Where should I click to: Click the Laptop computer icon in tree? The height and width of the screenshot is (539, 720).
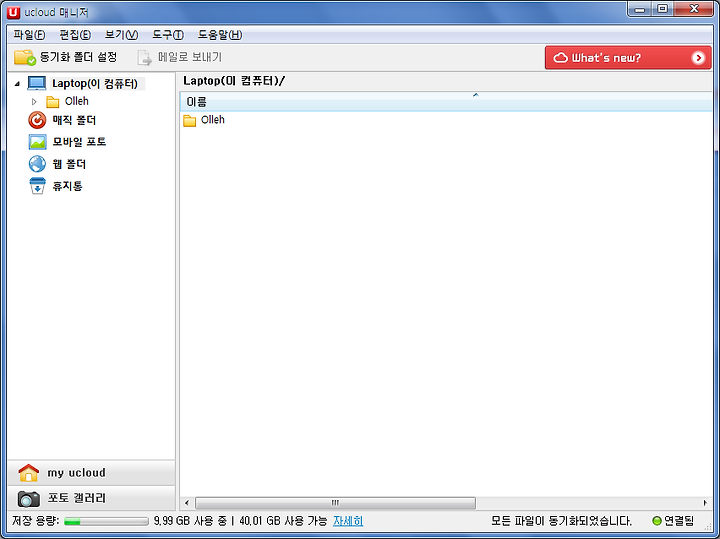[x=37, y=84]
